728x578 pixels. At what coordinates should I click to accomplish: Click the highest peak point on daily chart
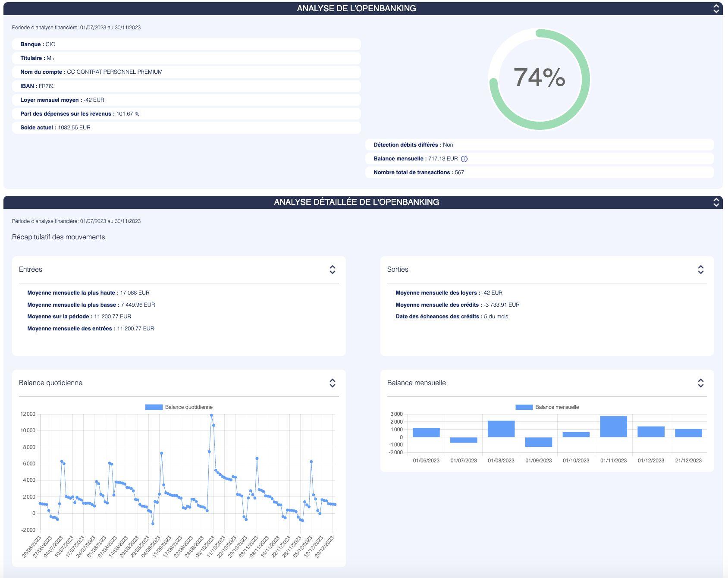[x=211, y=415]
